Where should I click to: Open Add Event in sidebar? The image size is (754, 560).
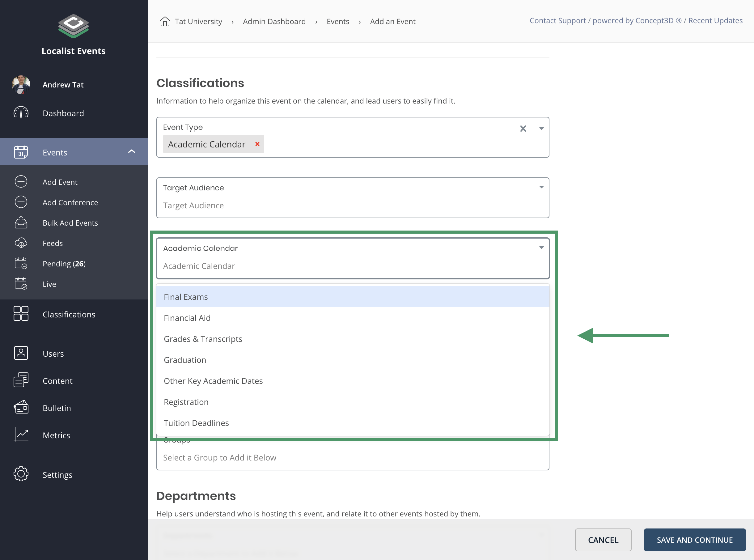[x=60, y=182]
